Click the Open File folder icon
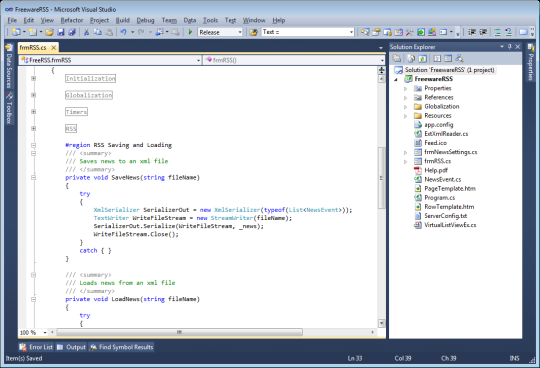 [x=50, y=32]
